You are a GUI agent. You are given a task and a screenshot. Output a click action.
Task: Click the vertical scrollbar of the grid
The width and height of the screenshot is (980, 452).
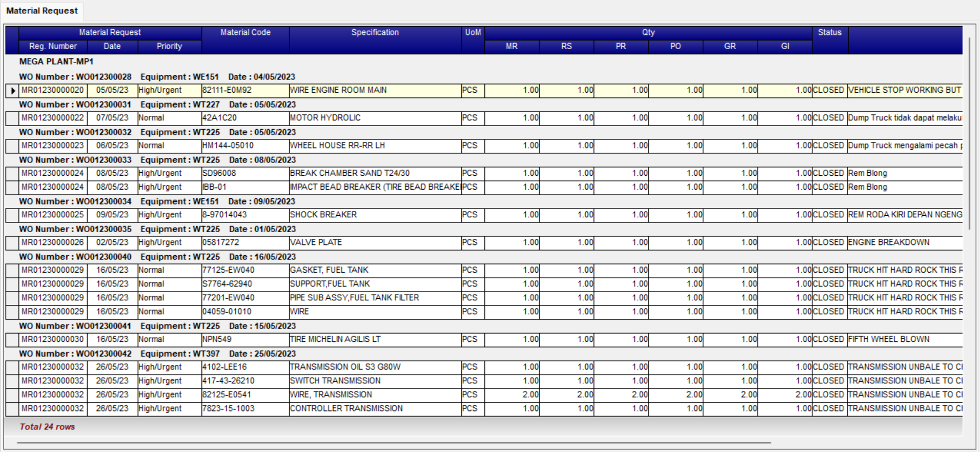pos(969,133)
